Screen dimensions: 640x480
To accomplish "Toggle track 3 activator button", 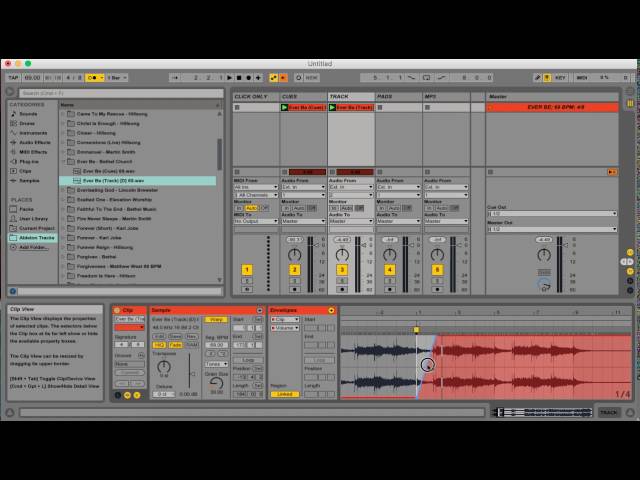I will click(342, 270).
